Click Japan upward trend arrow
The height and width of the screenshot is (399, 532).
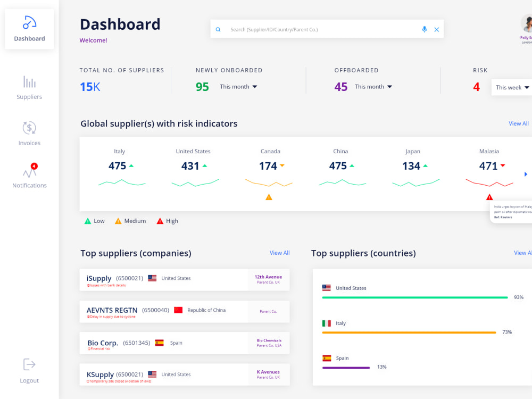pos(426,165)
